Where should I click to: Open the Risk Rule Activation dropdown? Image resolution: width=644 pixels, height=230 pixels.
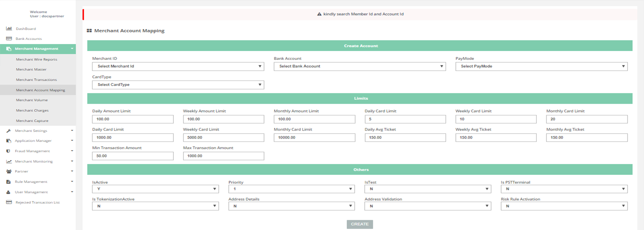pyautogui.click(x=564, y=206)
